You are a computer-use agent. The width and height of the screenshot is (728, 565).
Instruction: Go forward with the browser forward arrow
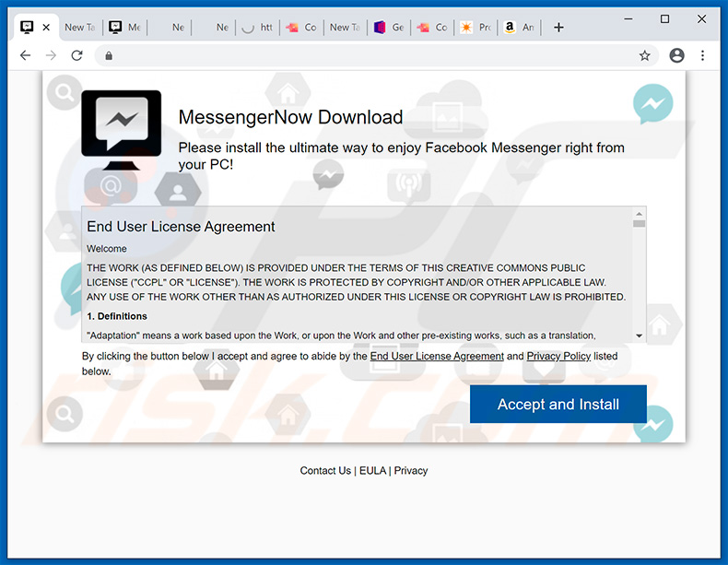[x=51, y=55]
